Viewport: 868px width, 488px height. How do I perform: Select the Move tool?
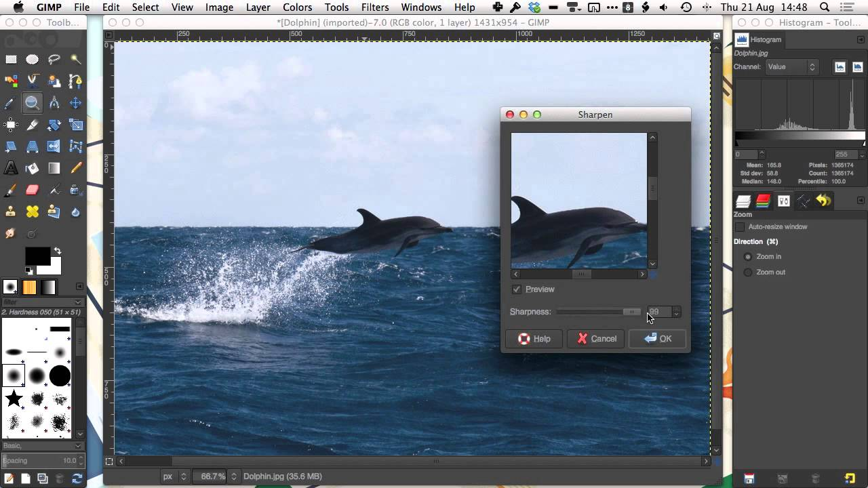click(x=75, y=102)
